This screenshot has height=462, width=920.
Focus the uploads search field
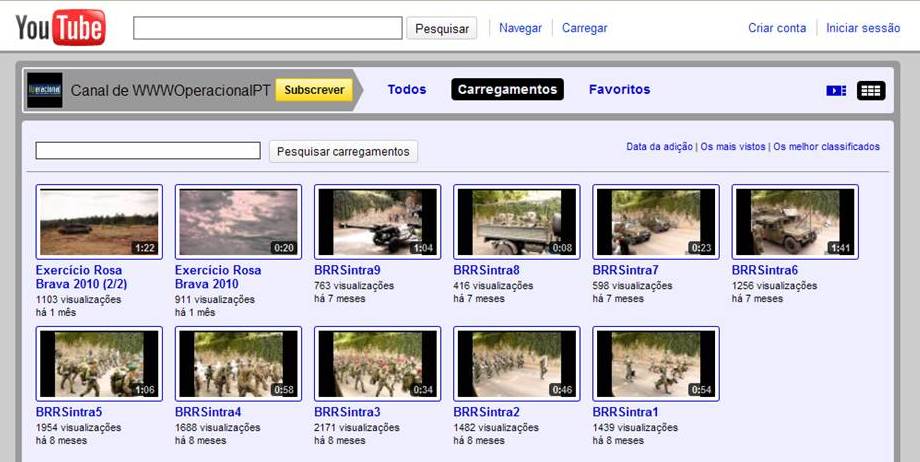point(148,151)
